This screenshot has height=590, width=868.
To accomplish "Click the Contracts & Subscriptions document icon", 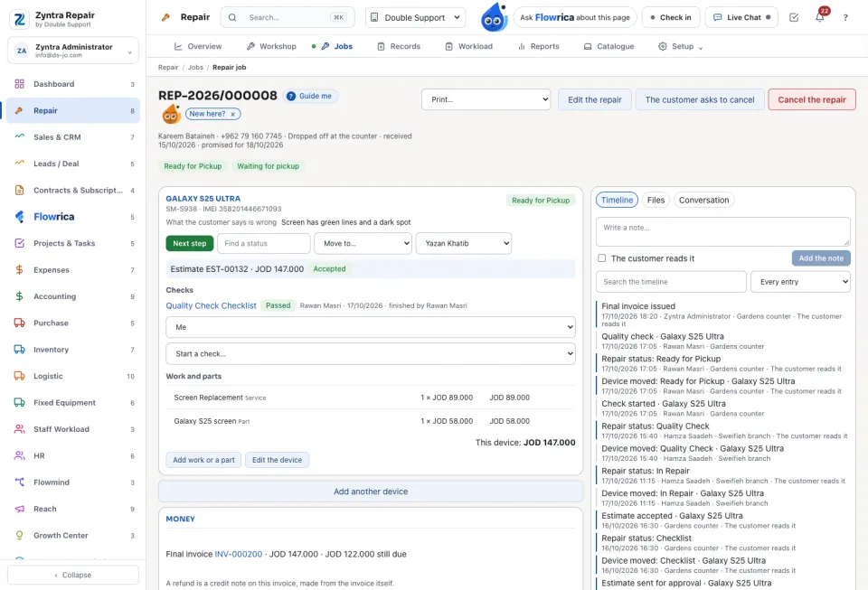I will [x=19, y=191].
